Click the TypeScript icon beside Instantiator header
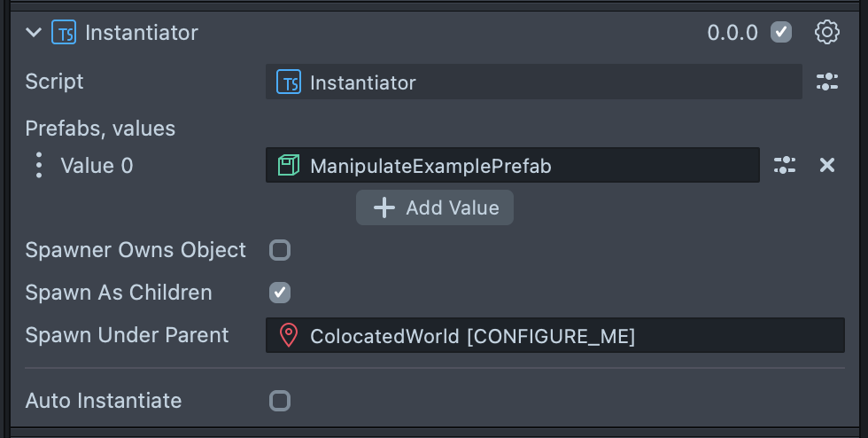The height and width of the screenshot is (438, 868). coord(64,33)
